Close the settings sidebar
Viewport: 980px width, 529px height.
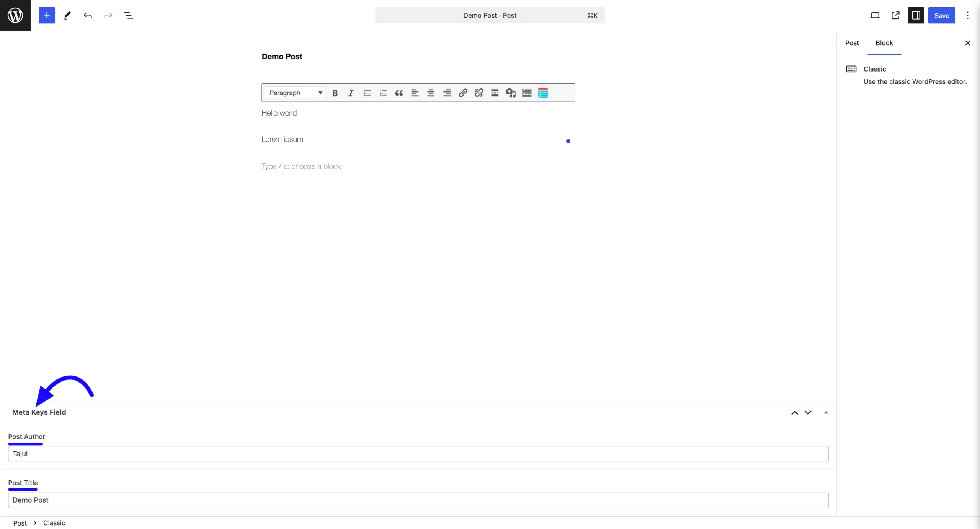[x=968, y=43]
